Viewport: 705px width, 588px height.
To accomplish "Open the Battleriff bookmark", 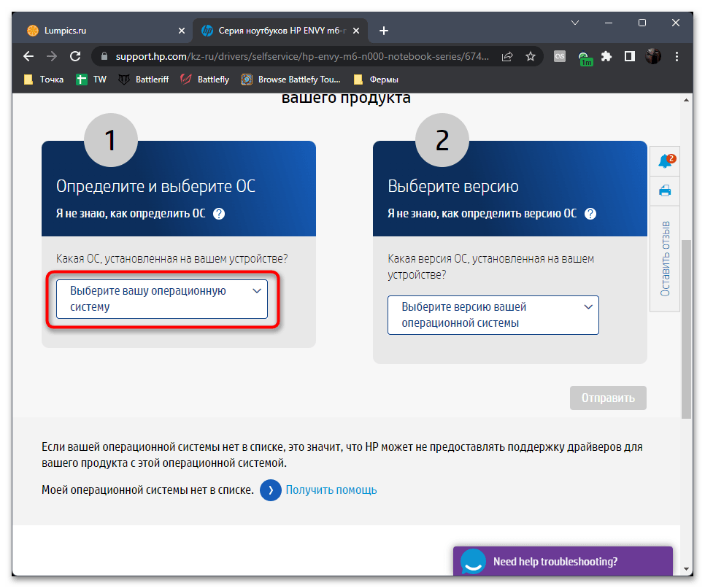I will 144,80.
